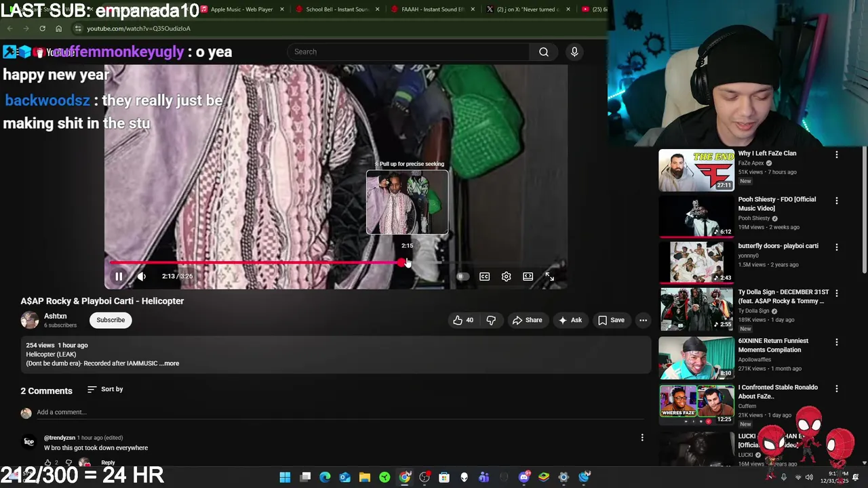Share the Helicopter video
Viewport: 868px width, 488px height.
528,320
